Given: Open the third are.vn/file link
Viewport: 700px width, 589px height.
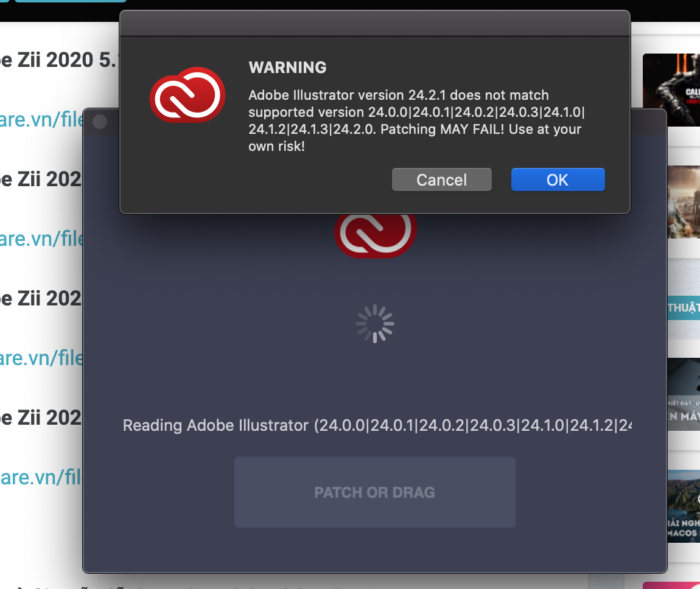Looking at the screenshot, I should [x=41, y=358].
